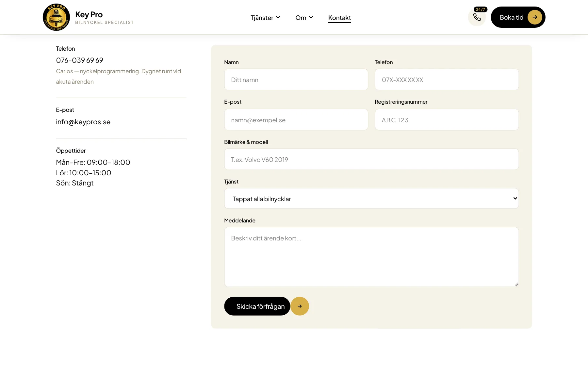Click the Lör: 10:00-15:00 text
Image resolution: width=588 pixels, height=368 pixels.
pos(84,173)
